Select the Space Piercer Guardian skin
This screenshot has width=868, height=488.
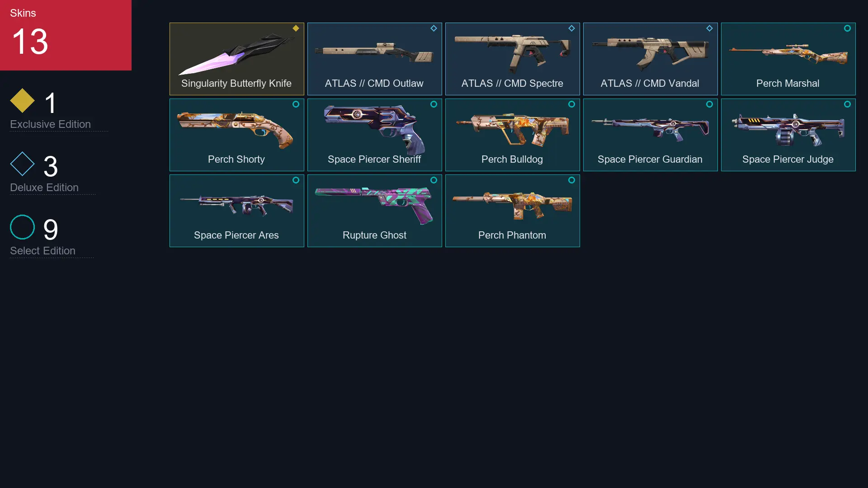pyautogui.click(x=651, y=135)
